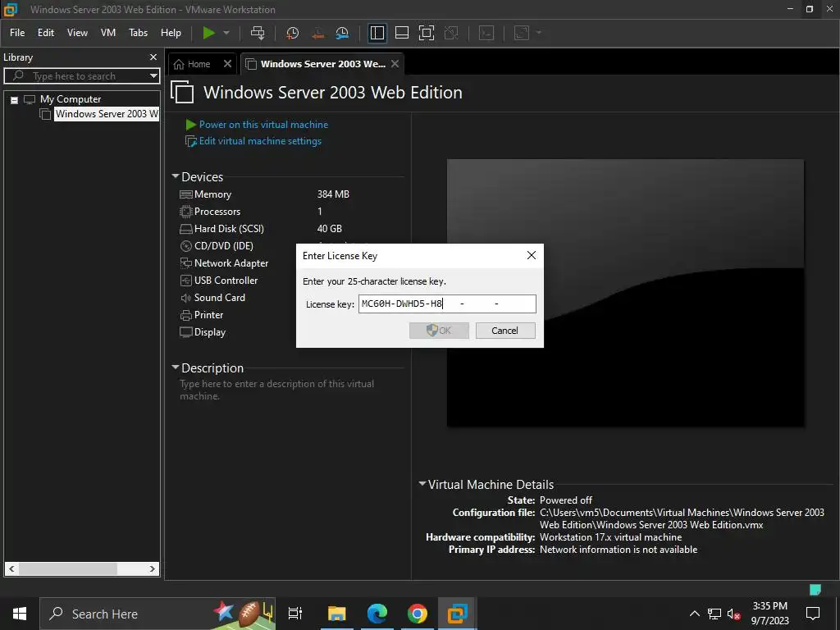Open the View menu
The width and height of the screenshot is (840, 630).
pos(77,33)
